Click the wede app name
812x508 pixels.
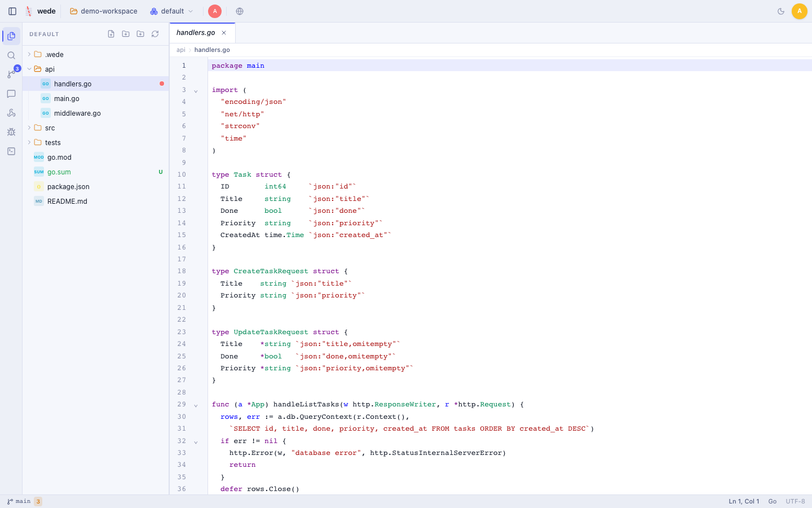point(46,11)
